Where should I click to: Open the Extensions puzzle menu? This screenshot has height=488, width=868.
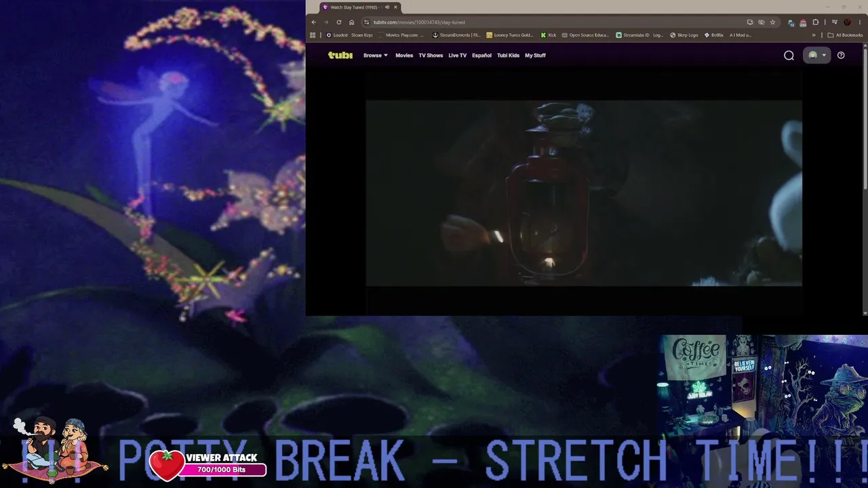tap(816, 22)
